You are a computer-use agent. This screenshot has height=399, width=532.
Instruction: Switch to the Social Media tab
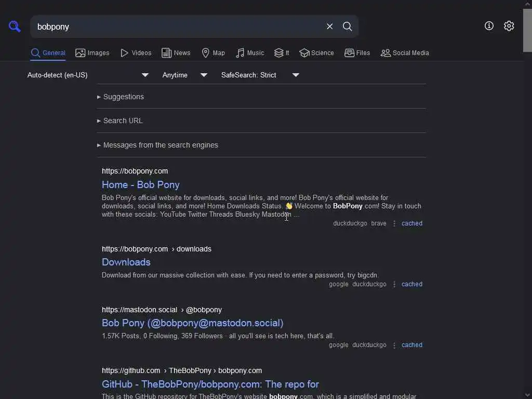coord(405,53)
